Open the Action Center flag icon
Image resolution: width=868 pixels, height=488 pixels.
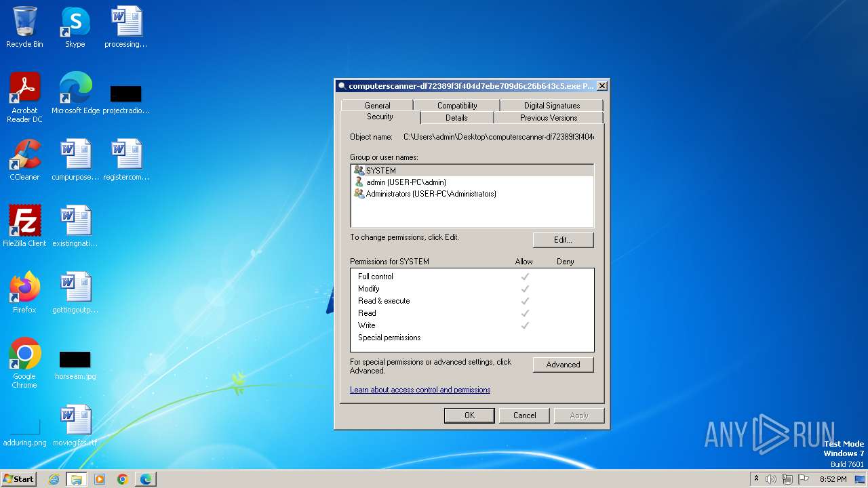point(804,479)
